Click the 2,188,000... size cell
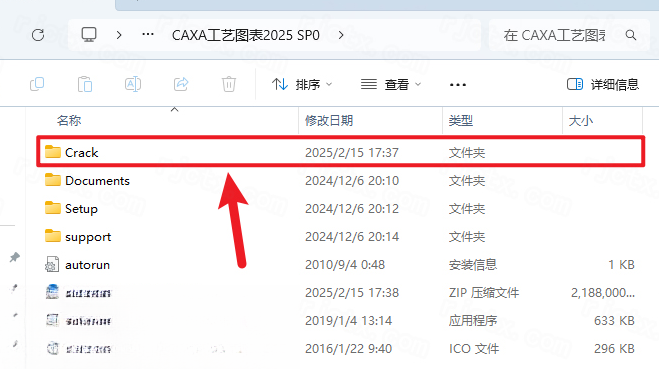 603,293
